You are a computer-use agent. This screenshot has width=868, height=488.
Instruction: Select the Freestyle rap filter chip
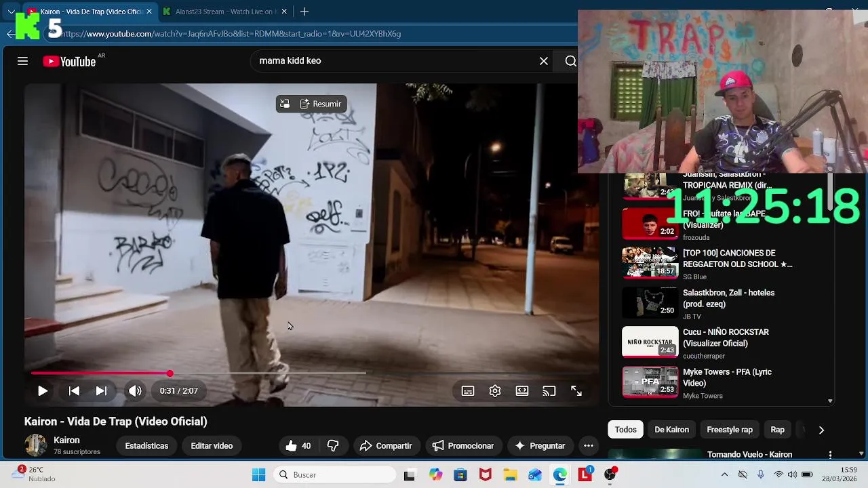(730, 430)
